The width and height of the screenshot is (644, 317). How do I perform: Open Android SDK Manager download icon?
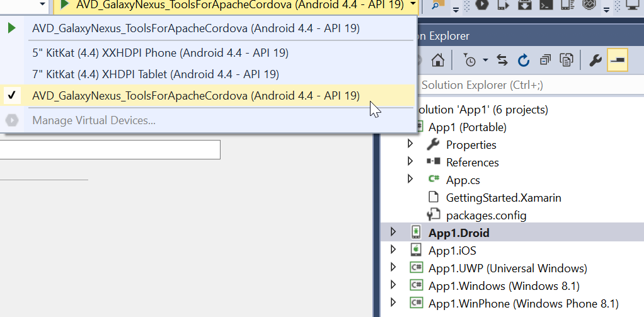pos(525,5)
